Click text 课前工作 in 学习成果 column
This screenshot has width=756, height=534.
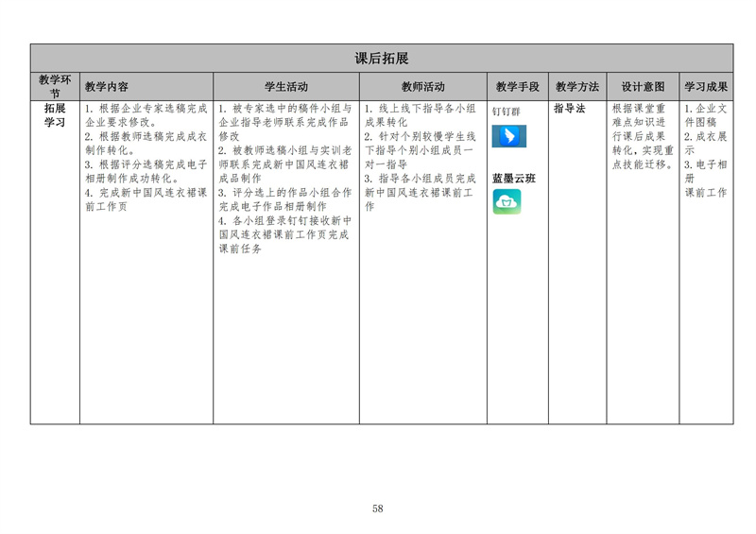tap(706, 193)
